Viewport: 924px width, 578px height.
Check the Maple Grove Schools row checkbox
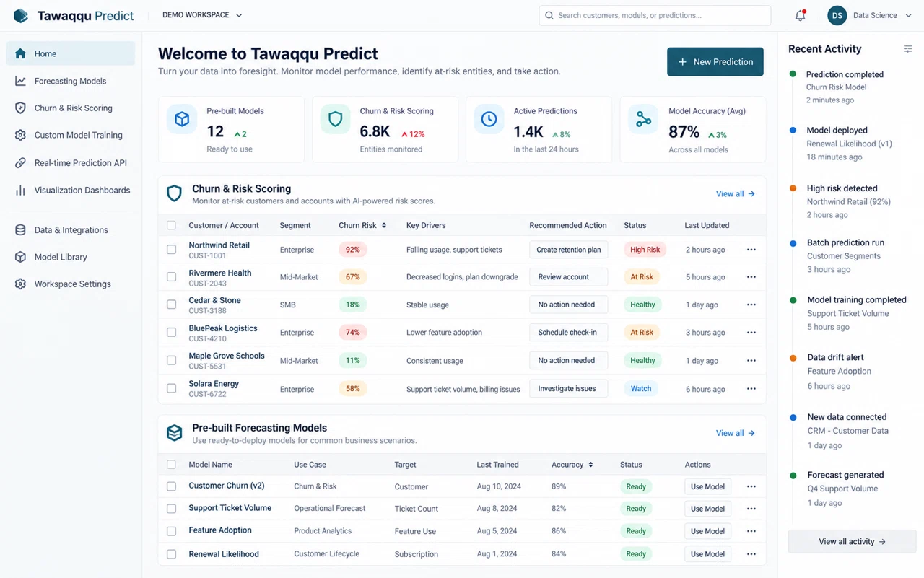pyautogui.click(x=171, y=360)
